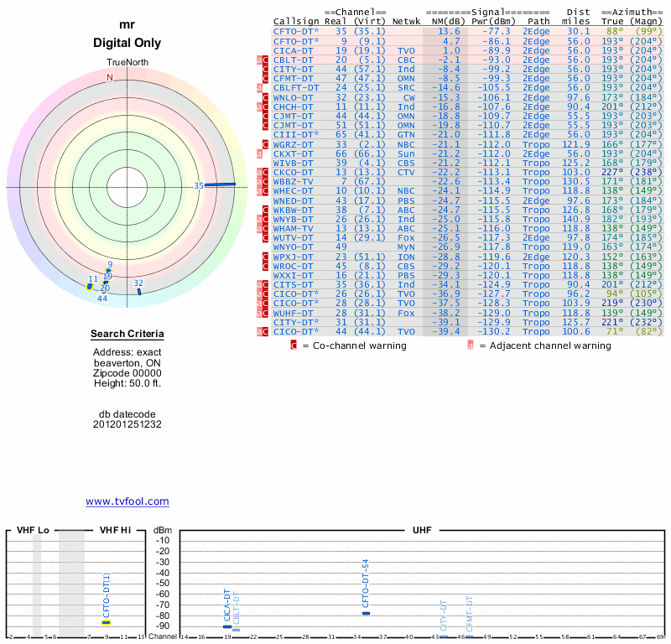Image resolution: width=671 pixels, height=644 pixels.
Task: Click the red N north marker on the radar
Action: [x=109, y=78]
